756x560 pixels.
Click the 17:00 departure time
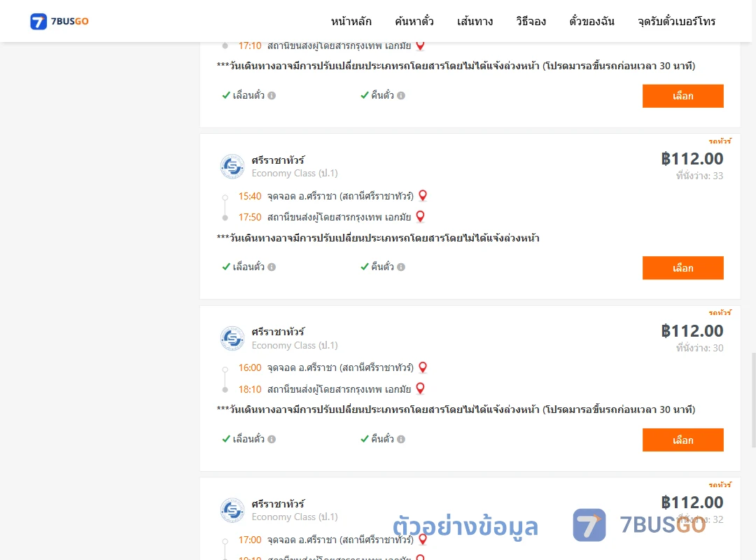tap(250, 540)
